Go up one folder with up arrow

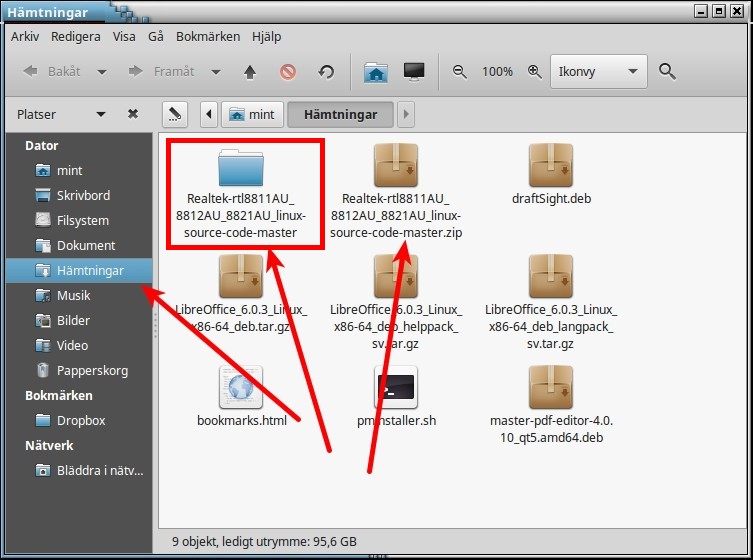[x=250, y=72]
